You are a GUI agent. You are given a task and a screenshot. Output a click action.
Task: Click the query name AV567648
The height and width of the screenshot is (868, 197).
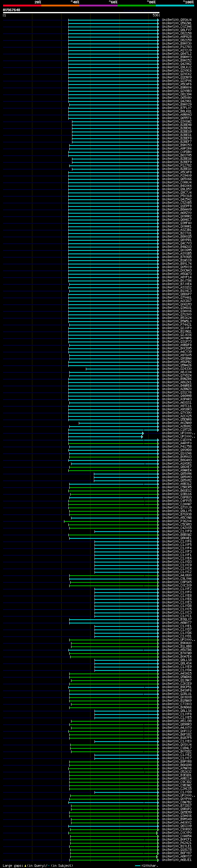(11, 10)
